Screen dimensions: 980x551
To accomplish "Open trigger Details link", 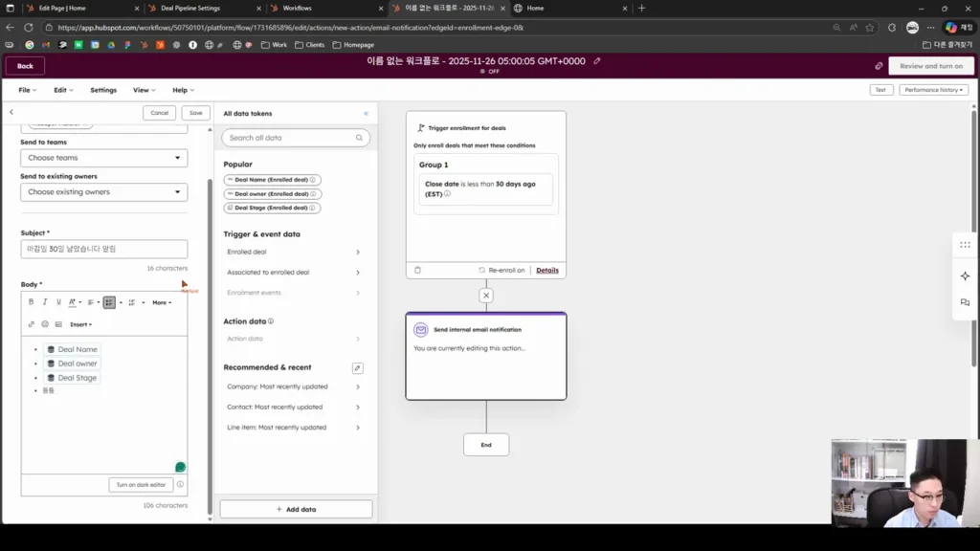I will pos(547,270).
